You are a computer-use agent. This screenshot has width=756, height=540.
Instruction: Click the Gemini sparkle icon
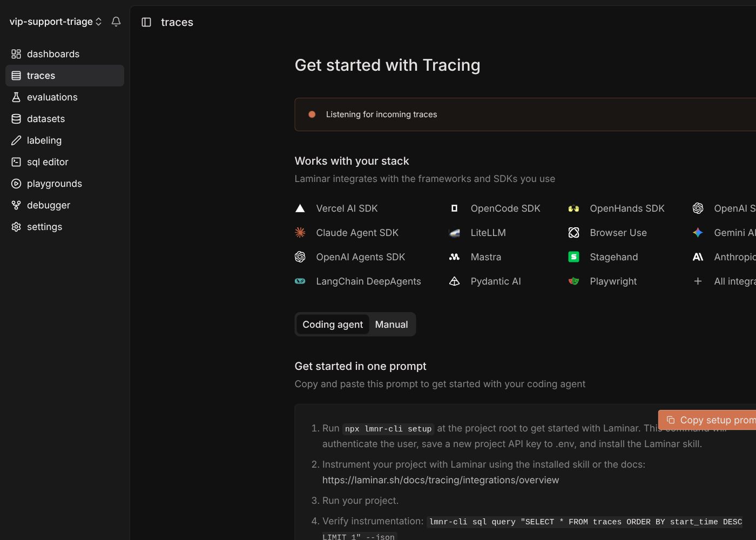tap(698, 233)
